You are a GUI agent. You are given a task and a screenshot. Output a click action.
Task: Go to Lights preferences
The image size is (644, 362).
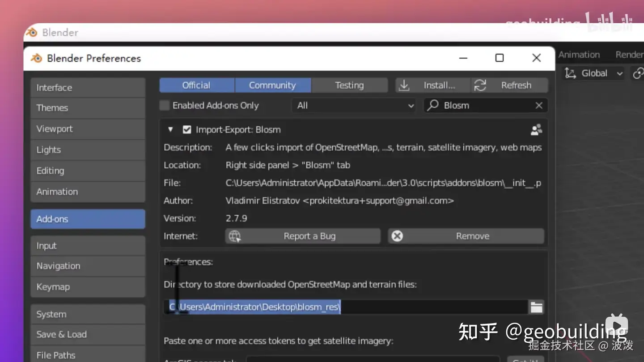[88, 149]
